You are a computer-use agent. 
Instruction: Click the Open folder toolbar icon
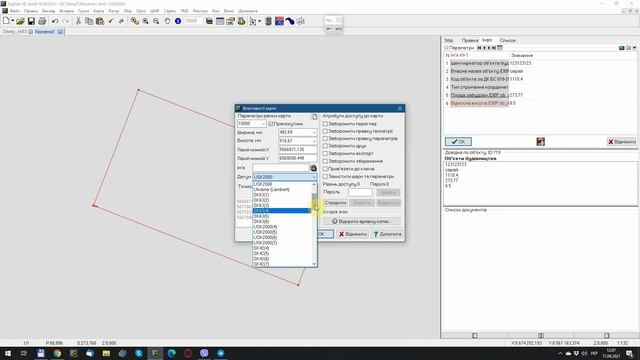[20, 21]
